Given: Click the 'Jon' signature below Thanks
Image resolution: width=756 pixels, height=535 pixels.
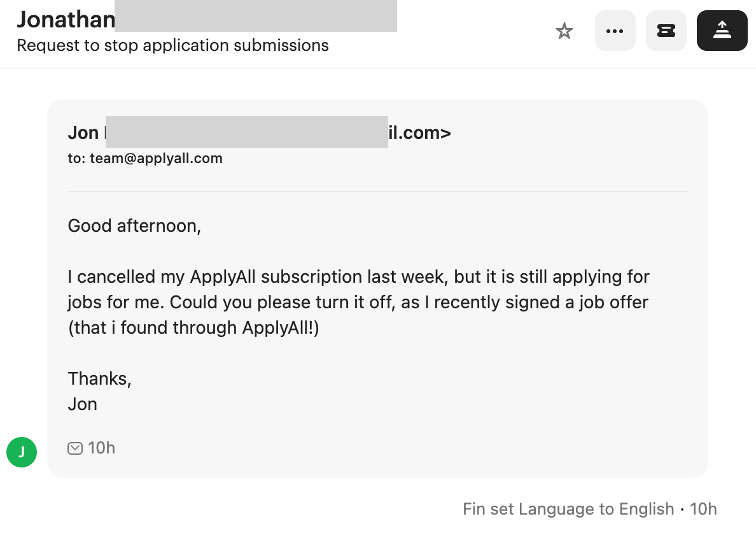Looking at the screenshot, I should (83, 404).
